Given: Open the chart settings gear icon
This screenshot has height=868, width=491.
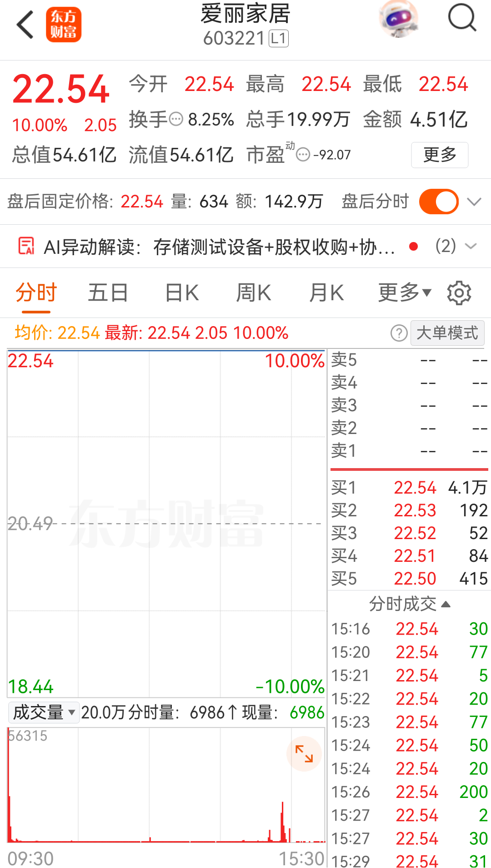Looking at the screenshot, I should point(459,293).
